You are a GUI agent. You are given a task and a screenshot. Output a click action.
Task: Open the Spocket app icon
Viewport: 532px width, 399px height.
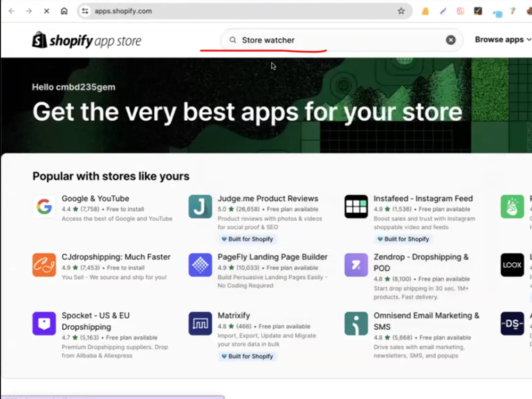coord(44,323)
